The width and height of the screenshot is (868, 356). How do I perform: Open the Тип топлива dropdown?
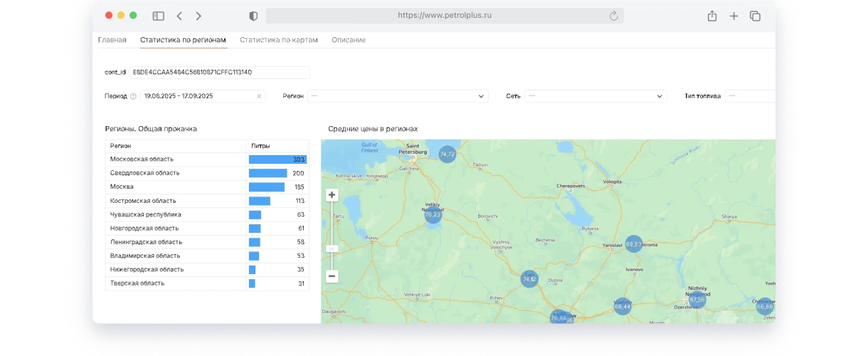750,96
